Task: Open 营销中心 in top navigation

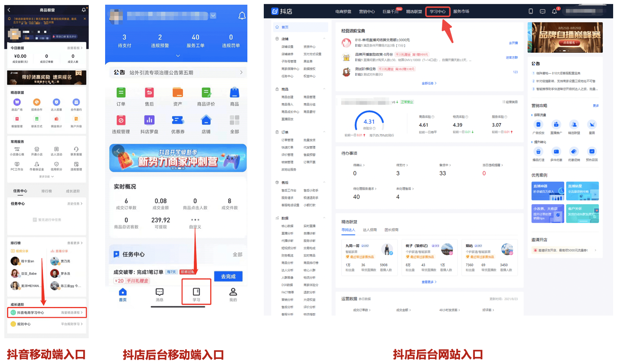Action: click(x=367, y=11)
